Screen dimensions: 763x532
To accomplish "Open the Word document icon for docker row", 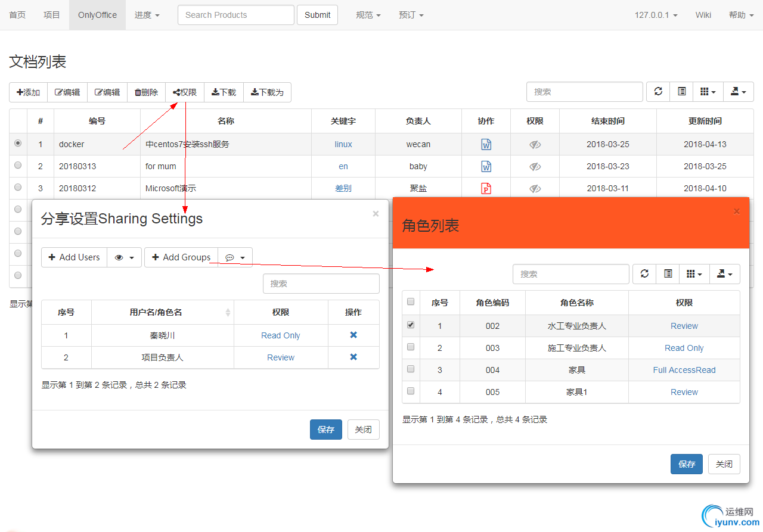I will click(486, 144).
